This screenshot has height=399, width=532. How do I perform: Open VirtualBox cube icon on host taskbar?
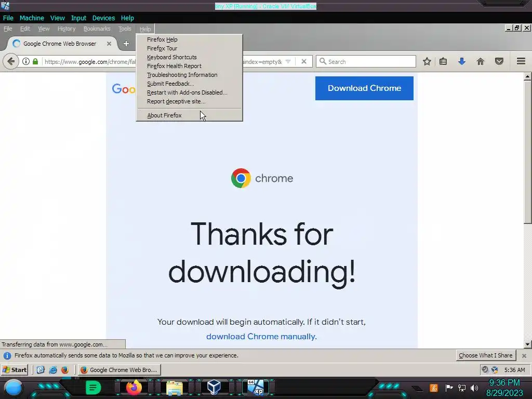click(x=214, y=387)
